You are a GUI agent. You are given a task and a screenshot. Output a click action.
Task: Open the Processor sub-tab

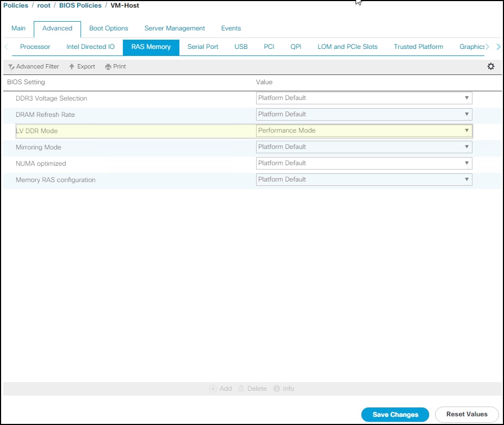tap(35, 47)
